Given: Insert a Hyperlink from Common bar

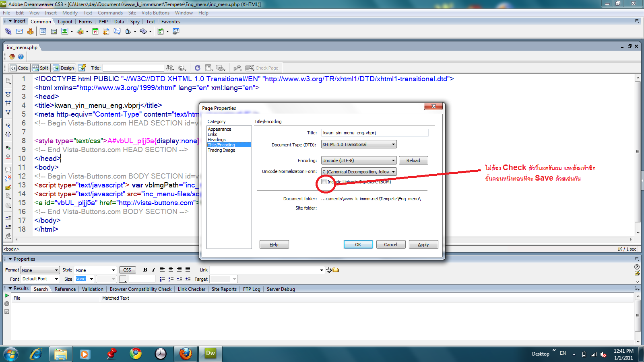Looking at the screenshot, I should 8,31.
